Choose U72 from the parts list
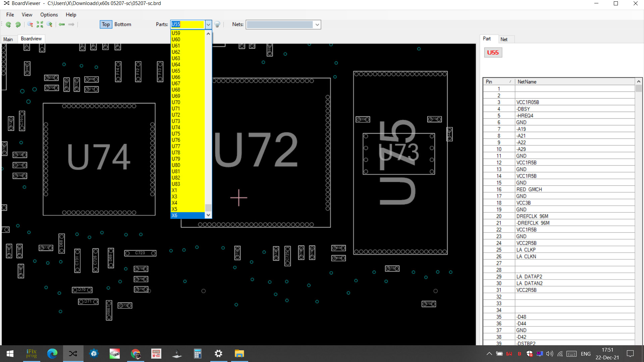The image size is (644, 362). click(x=188, y=115)
